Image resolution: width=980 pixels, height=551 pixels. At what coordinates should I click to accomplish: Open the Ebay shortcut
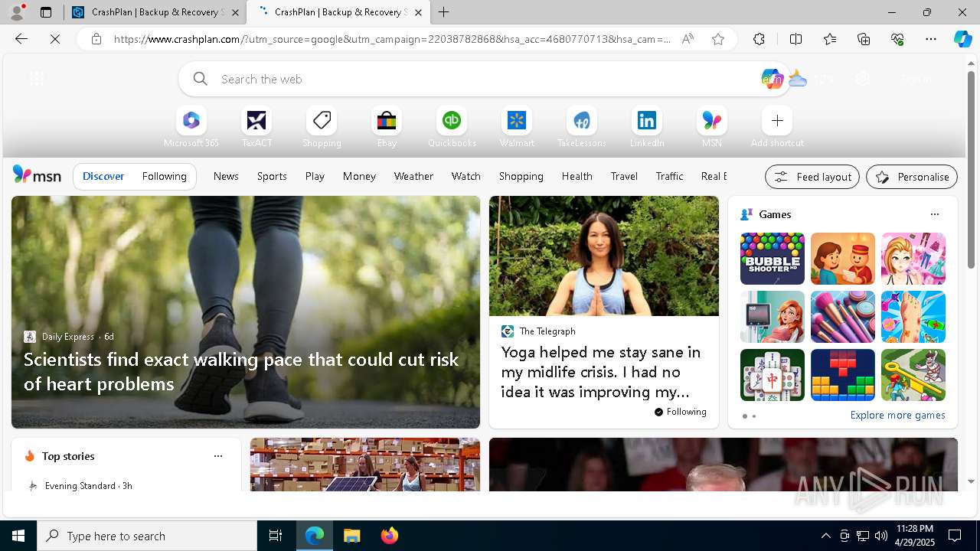click(387, 127)
